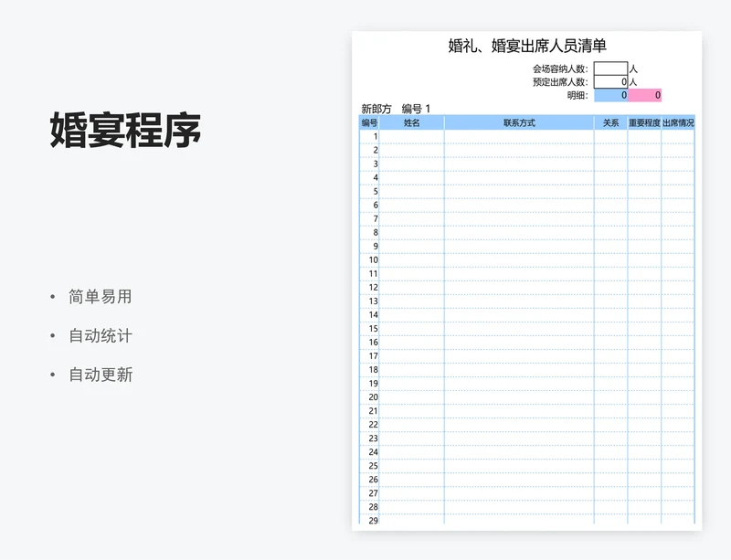Click the 自动统计 bullet text
This screenshot has height=560, width=731.
[x=101, y=335]
